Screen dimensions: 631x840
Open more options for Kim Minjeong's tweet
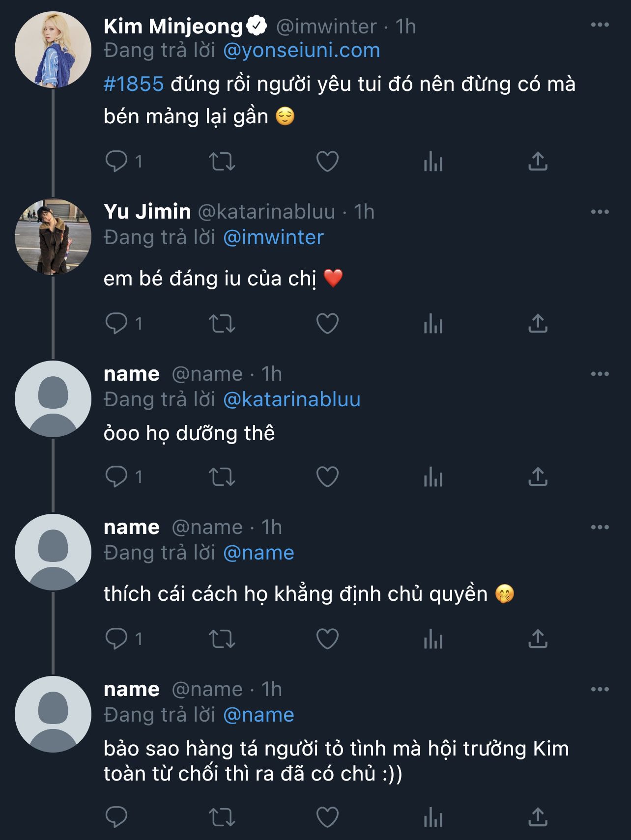tap(600, 25)
